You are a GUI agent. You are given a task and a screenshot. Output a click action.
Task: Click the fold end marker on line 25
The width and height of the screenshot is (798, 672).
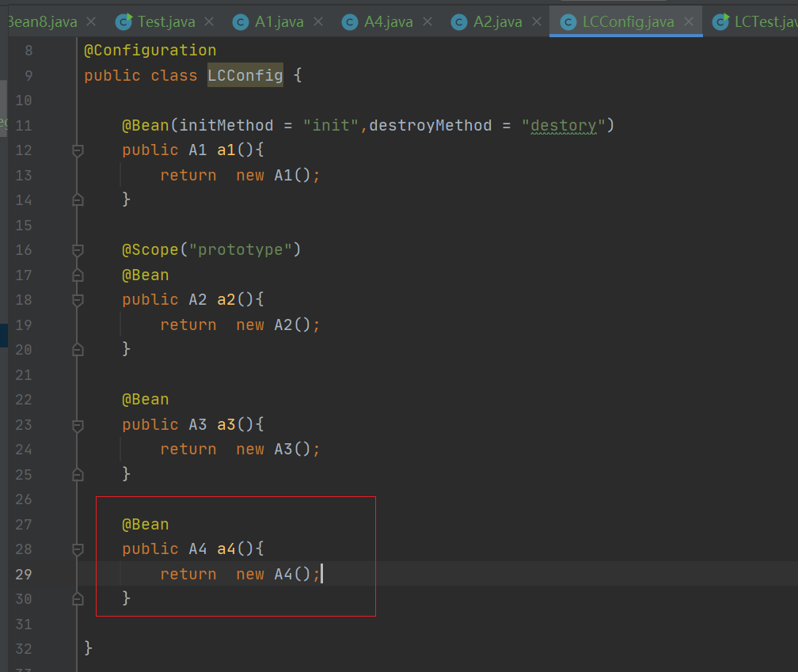78,475
